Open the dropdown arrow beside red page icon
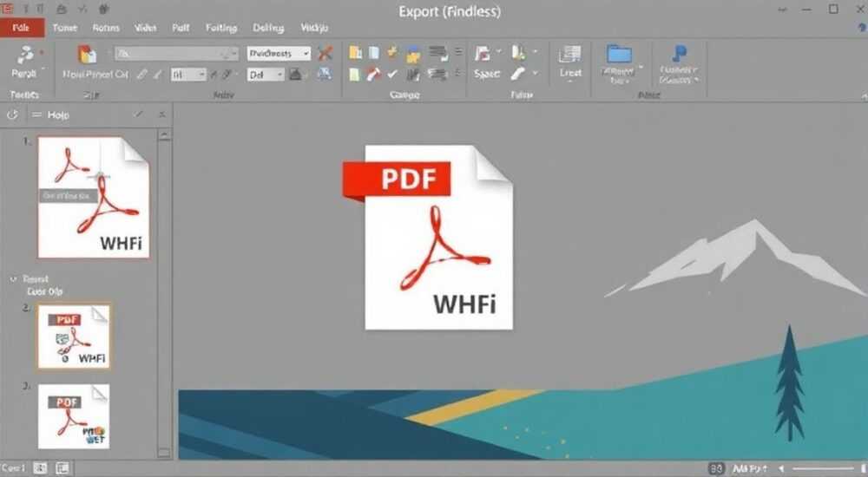Screen dimensions: 868x477 coord(499,51)
